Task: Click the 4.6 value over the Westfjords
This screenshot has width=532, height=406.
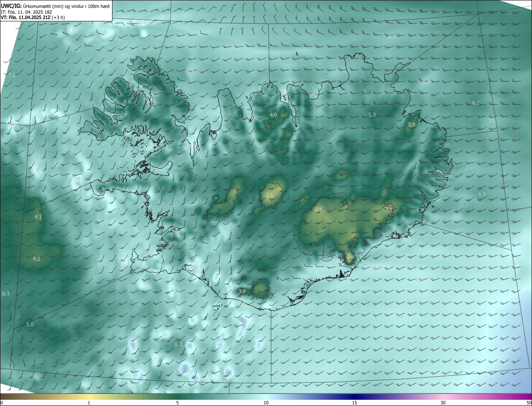Action: coord(127,101)
